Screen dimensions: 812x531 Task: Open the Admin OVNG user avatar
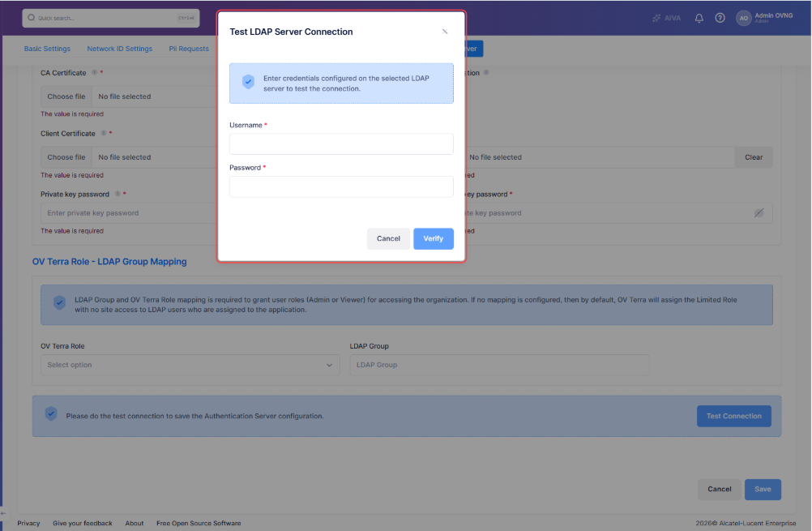pos(744,18)
